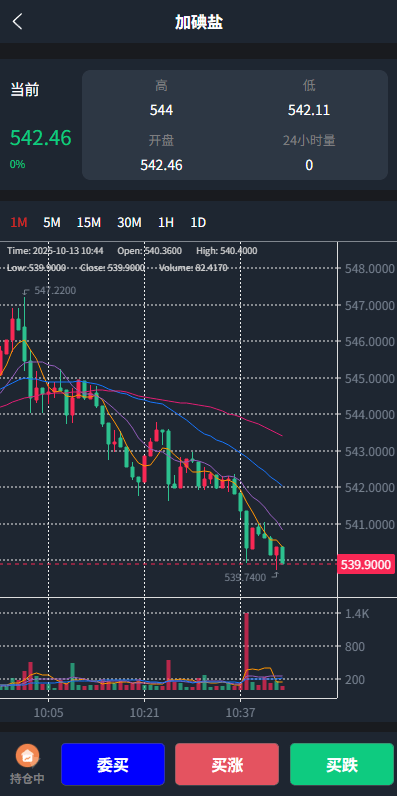The image size is (397, 796).
Task: Select the tallest red volume bar
Action: (x=247, y=651)
